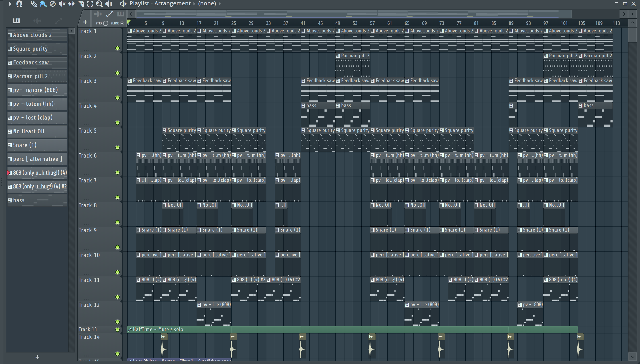Image resolution: width=640 pixels, height=364 pixels.
Task: Click the green playhead start marker
Action: (129, 22)
